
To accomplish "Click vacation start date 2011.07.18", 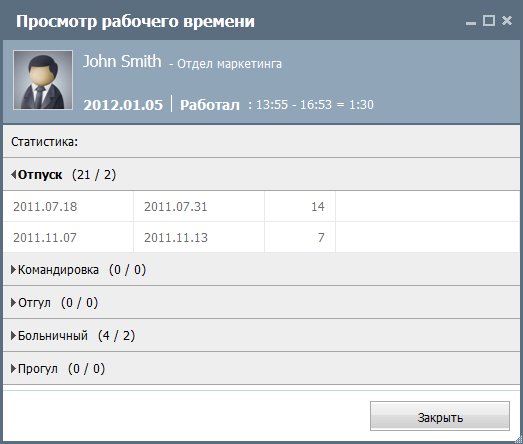I will point(45,207).
